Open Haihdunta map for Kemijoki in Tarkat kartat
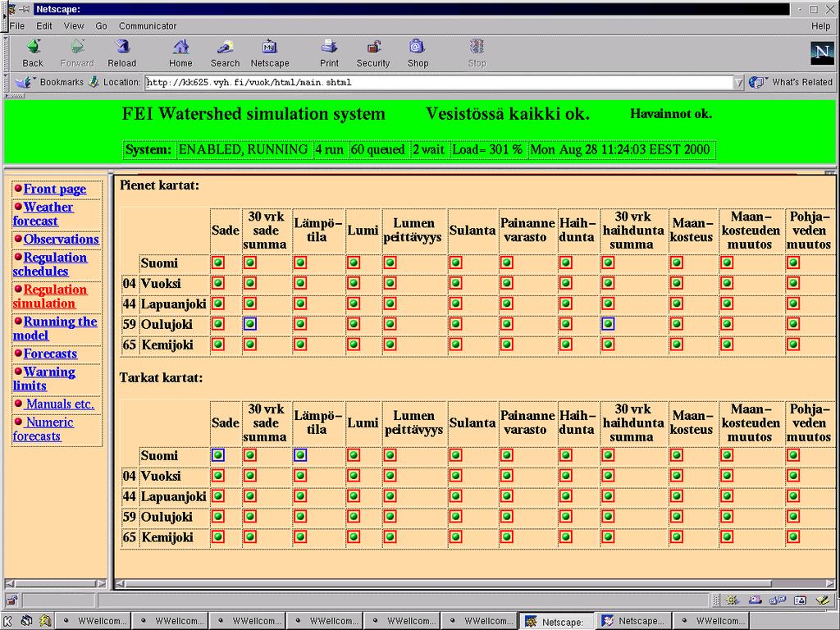Screen dimensions: 840x630 click(x=566, y=536)
